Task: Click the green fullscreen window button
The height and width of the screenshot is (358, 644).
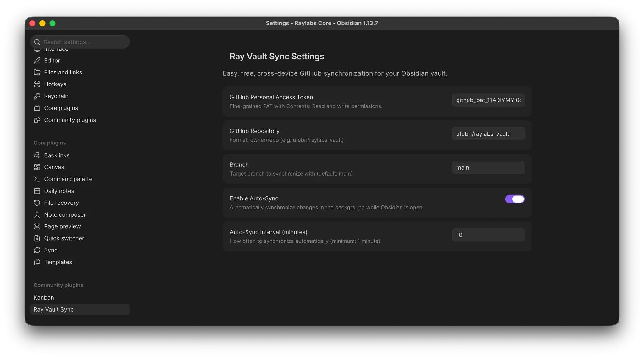Action: [x=53, y=23]
